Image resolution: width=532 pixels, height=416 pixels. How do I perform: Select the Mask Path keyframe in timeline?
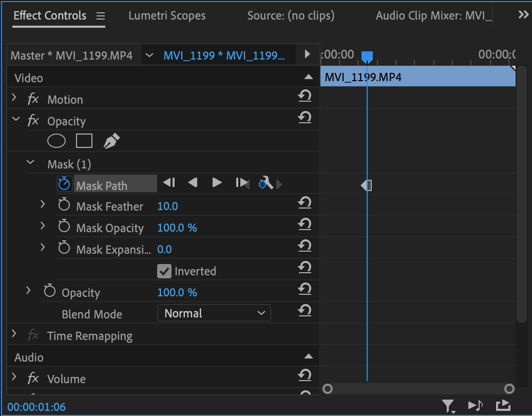pyautogui.click(x=367, y=185)
